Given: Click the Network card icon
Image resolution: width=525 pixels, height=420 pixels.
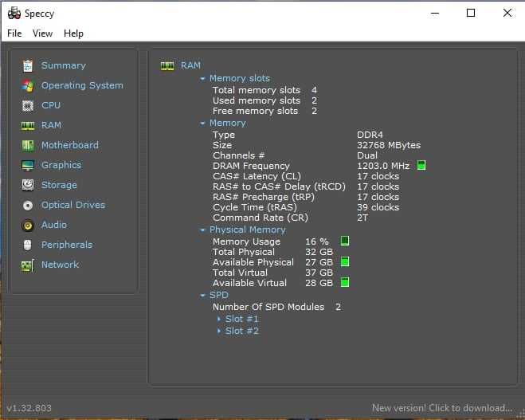Looking at the screenshot, I should (x=28, y=266).
